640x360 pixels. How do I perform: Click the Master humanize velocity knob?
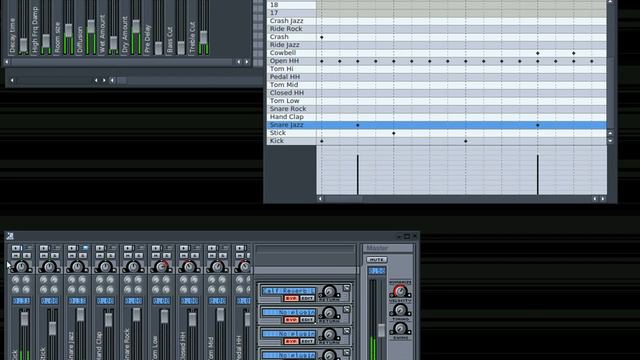(x=400, y=291)
